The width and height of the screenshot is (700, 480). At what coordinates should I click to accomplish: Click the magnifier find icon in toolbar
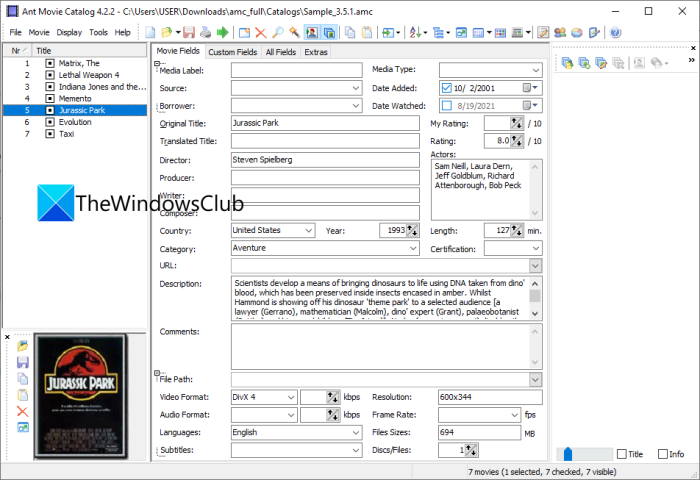(x=277, y=33)
